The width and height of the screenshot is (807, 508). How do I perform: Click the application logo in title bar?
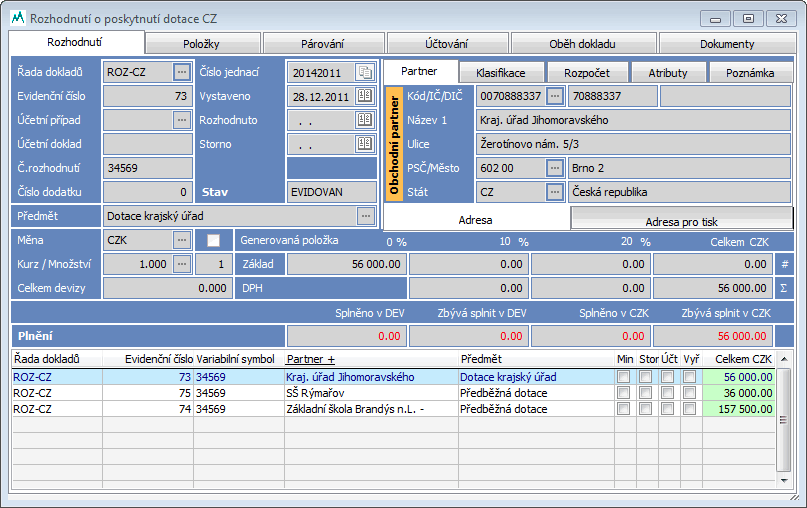pos(17,18)
